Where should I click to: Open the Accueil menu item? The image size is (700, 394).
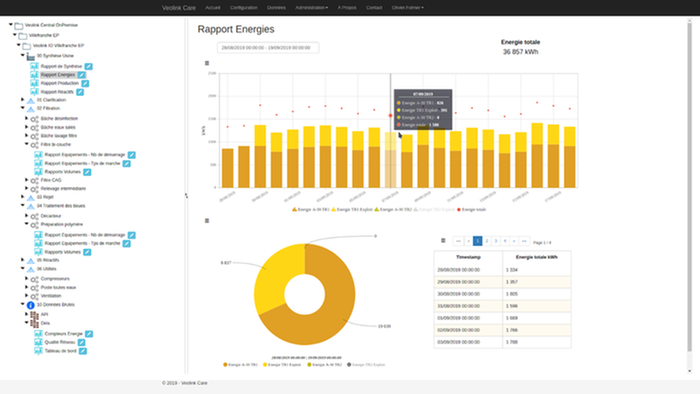[x=212, y=8]
